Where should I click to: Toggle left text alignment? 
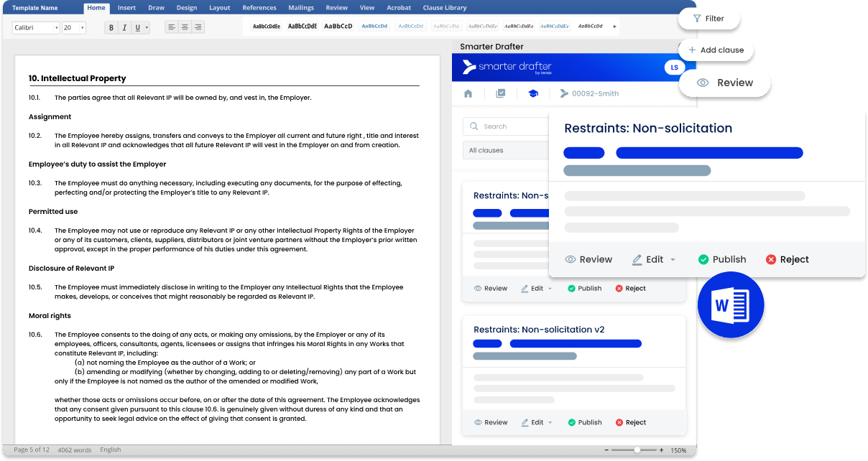[x=171, y=27]
